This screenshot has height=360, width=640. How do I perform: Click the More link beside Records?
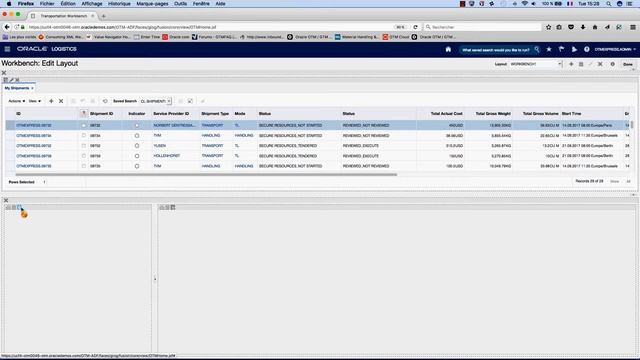pos(614,181)
